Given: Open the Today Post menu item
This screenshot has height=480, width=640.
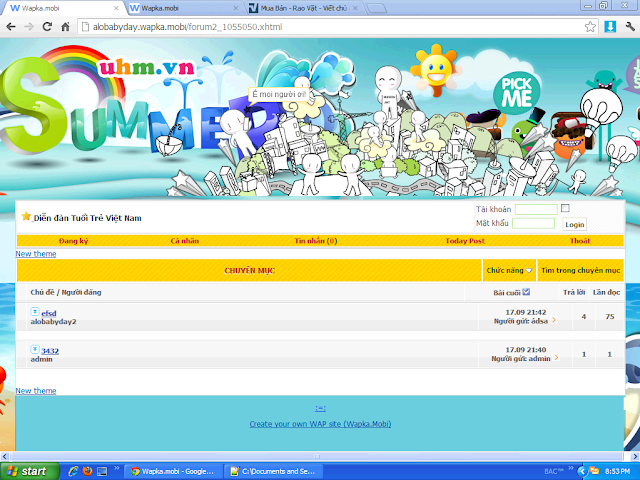Looking at the screenshot, I should click(x=464, y=241).
